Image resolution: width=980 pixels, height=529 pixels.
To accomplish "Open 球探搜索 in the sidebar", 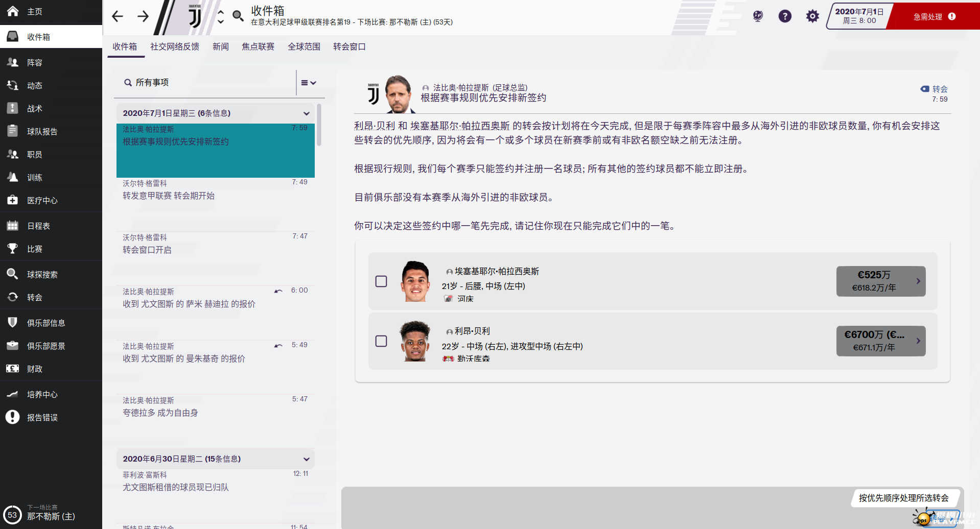I will coord(42,275).
